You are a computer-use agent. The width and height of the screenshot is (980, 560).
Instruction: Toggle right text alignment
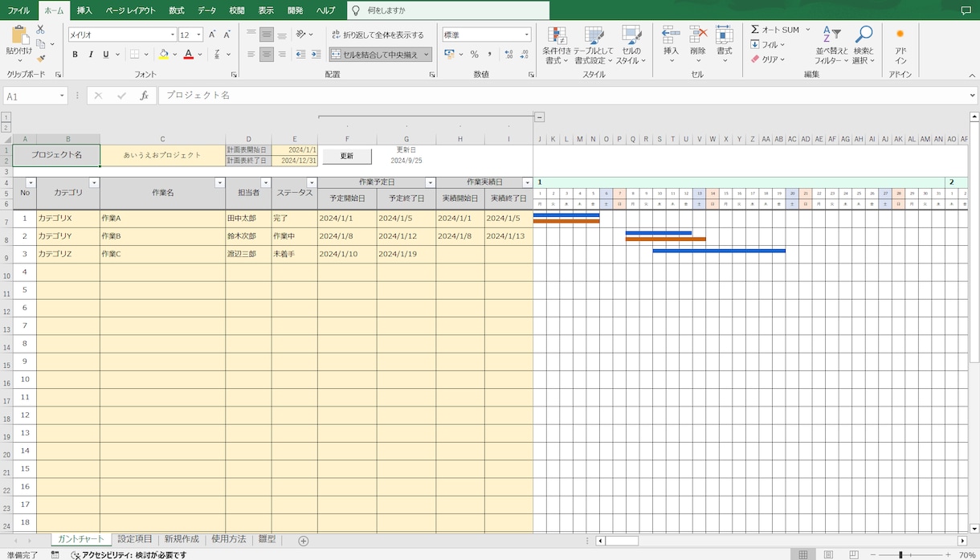point(282,55)
